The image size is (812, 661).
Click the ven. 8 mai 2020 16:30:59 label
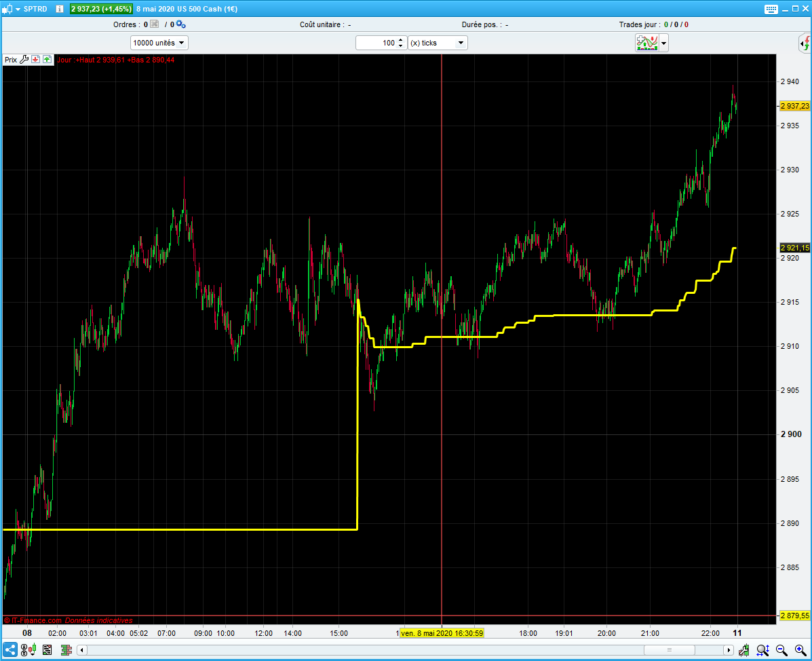point(442,633)
